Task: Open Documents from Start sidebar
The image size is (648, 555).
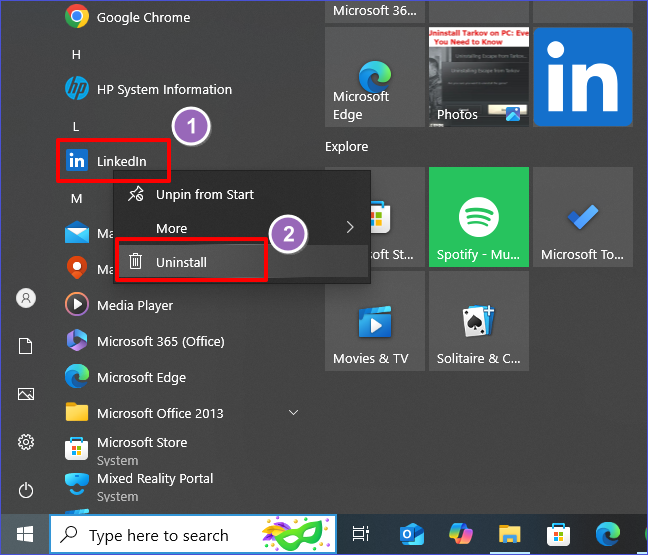Action: click(26, 346)
